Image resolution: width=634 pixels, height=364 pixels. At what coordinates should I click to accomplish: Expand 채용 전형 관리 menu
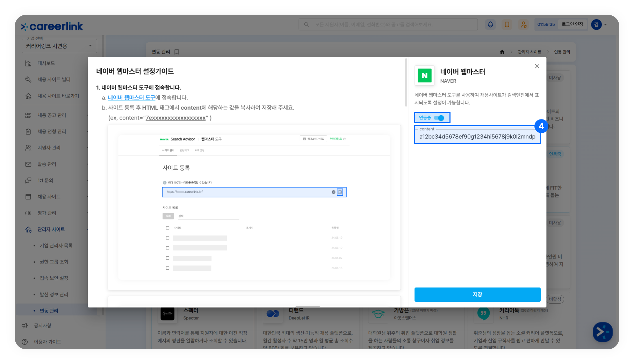pos(52,131)
